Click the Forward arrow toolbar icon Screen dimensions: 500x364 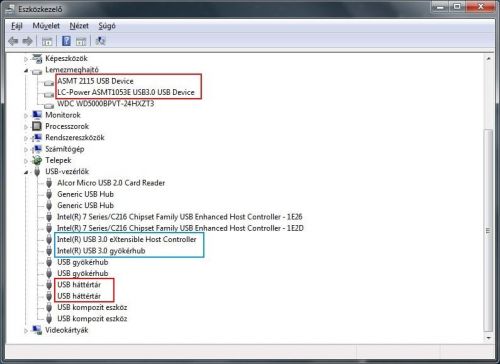[x=27, y=41]
